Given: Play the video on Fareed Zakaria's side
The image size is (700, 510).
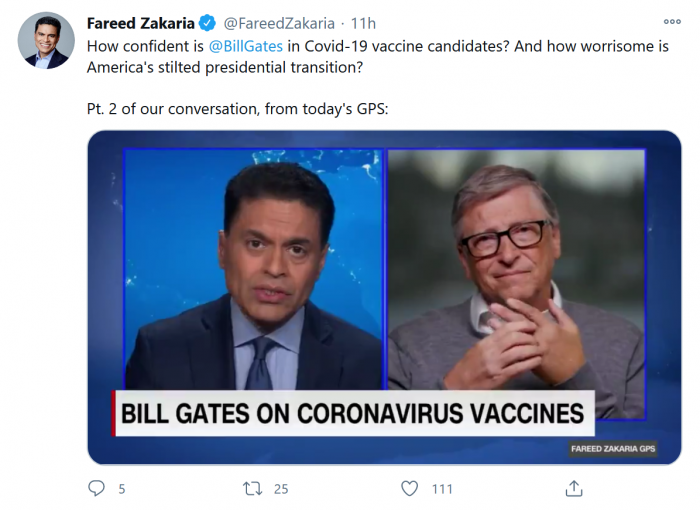Looking at the screenshot, I should [x=253, y=270].
